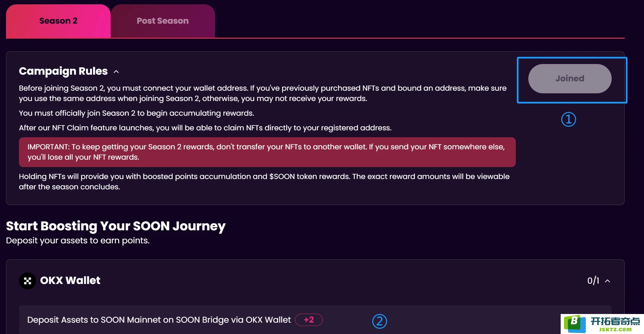This screenshot has height=334, width=644.
Task: Switch to the Season 2 tab
Action: (58, 21)
